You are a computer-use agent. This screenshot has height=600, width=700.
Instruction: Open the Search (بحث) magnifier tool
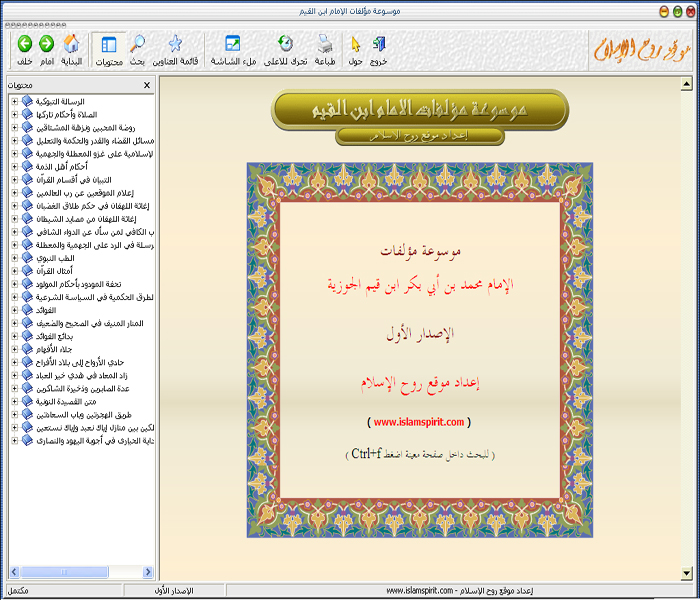138,44
